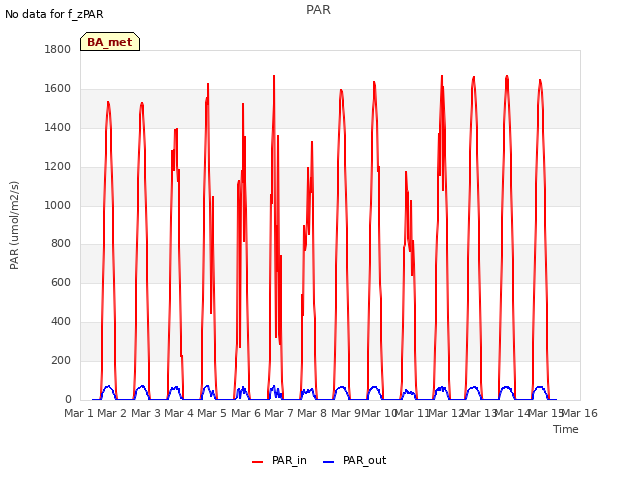Click the 0 y-axis tick label
Viewport: 640px width, 480px height.
[x=68, y=399]
